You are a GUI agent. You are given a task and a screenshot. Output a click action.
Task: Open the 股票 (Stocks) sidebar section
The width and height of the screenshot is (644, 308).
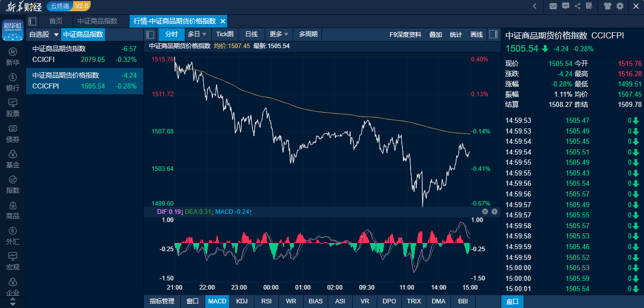tap(13, 107)
